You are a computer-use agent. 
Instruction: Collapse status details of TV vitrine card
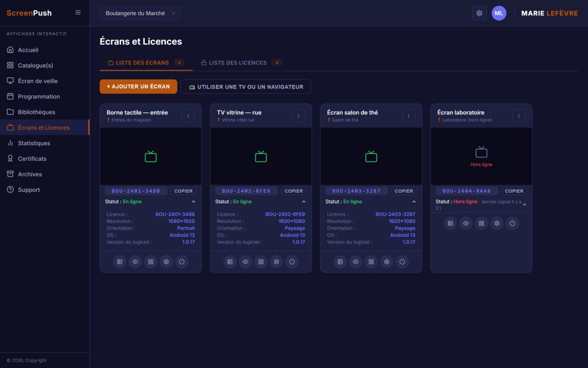coord(304,202)
